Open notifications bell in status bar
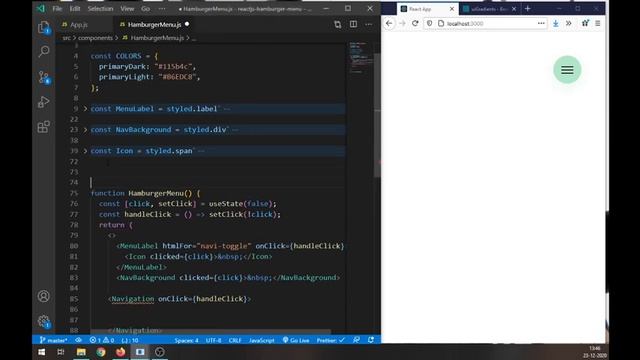This screenshot has width=640, height=360. (x=371, y=340)
